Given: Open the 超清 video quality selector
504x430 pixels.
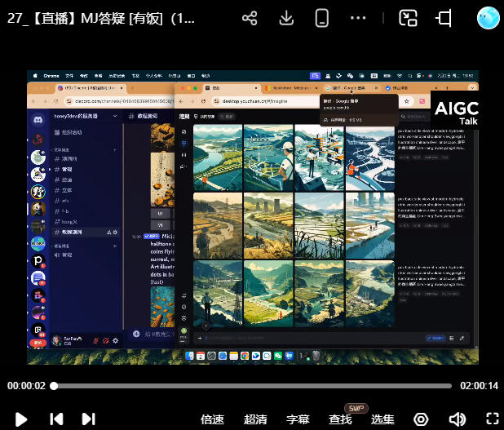Looking at the screenshot, I should point(255,419).
